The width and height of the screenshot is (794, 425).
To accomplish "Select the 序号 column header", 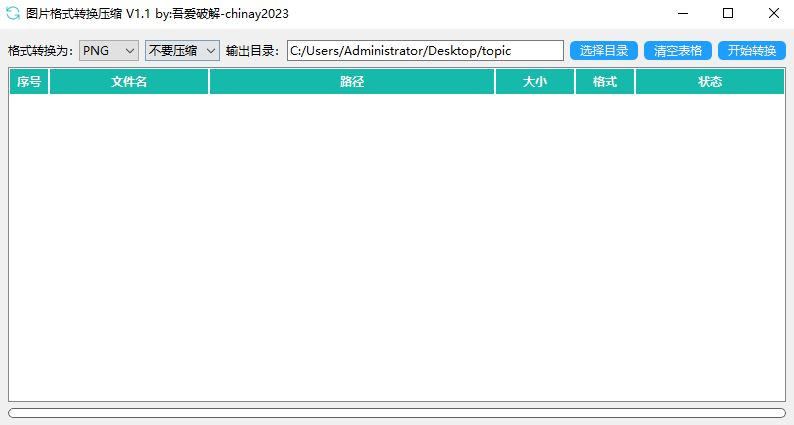I will 29,82.
